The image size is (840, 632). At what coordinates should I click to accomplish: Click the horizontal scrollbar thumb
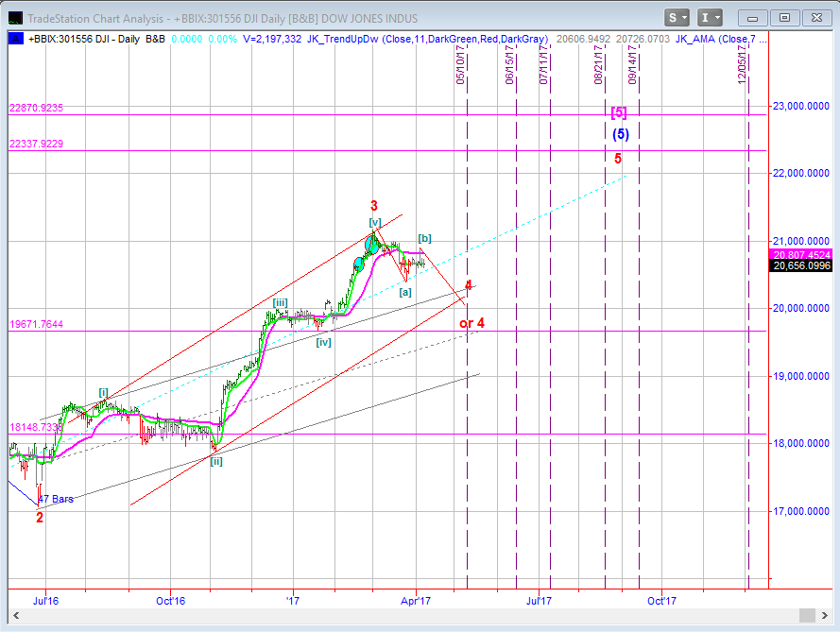(807, 615)
